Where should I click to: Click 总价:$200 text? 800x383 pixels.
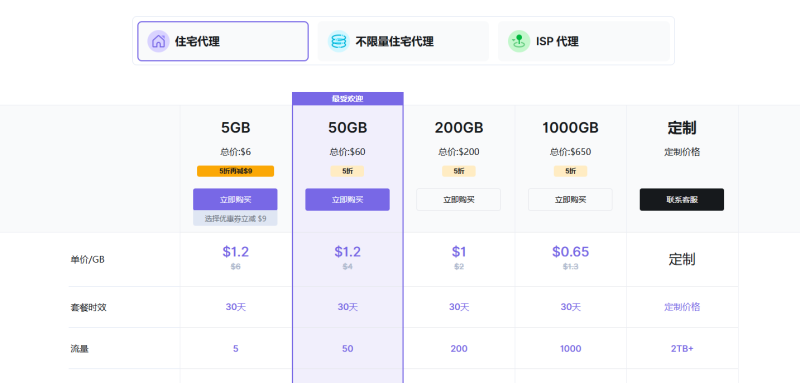(459, 152)
